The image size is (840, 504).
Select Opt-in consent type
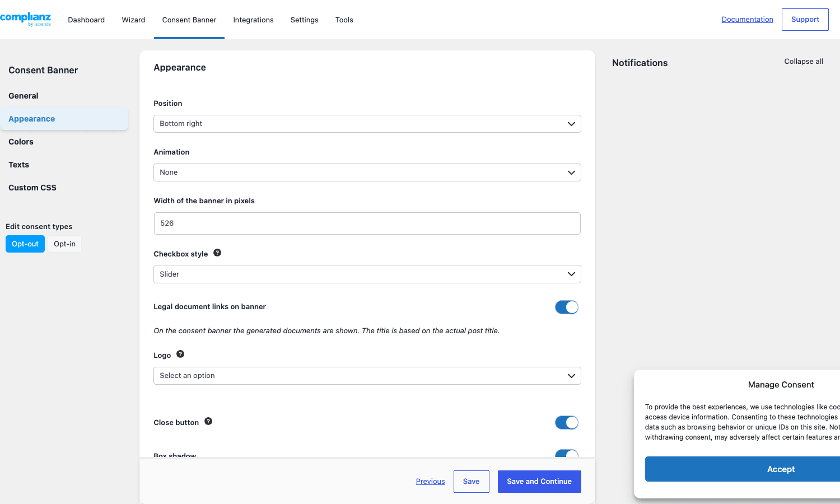coord(65,244)
